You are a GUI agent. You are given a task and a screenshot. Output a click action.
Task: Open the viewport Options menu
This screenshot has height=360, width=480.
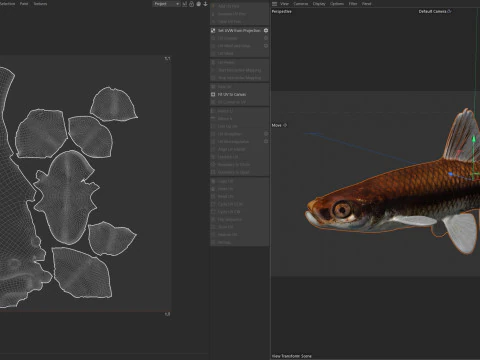(x=337, y=4)
